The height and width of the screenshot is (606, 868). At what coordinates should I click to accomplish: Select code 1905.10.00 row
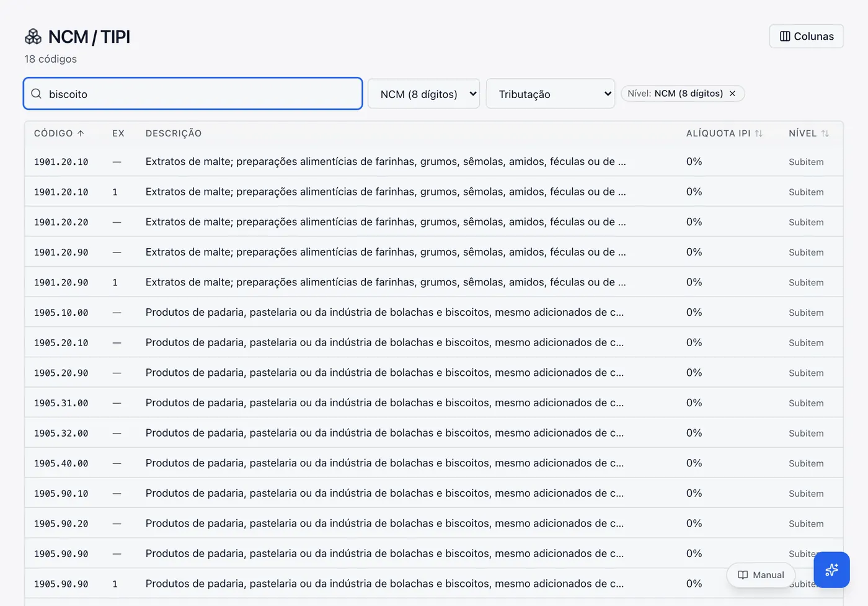click(433, 313)
